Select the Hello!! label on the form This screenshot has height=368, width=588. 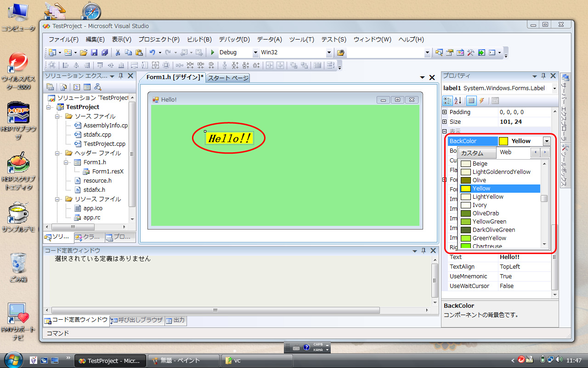coord(230,138)
